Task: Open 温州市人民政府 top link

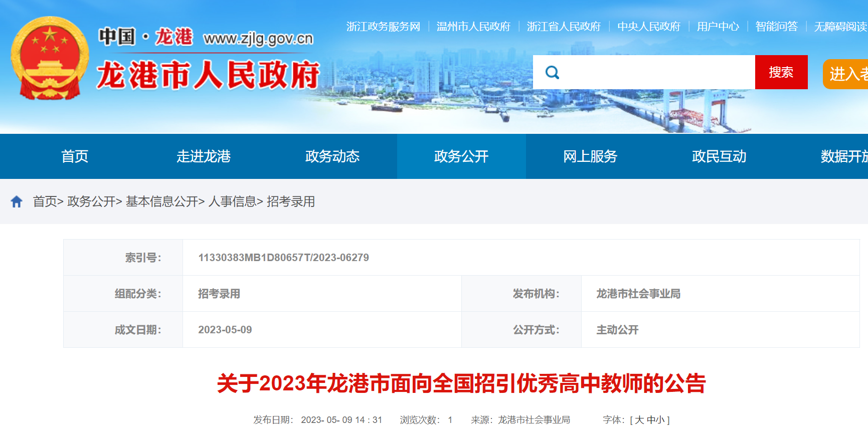Action: point(473,27)
